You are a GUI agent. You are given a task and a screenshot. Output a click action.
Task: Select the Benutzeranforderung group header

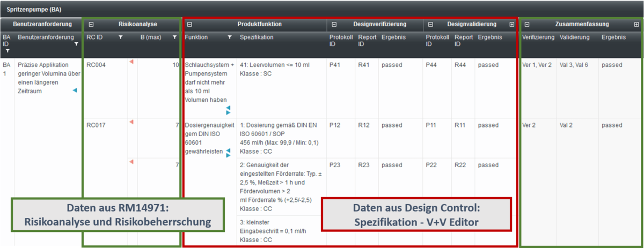coord(42,24)
